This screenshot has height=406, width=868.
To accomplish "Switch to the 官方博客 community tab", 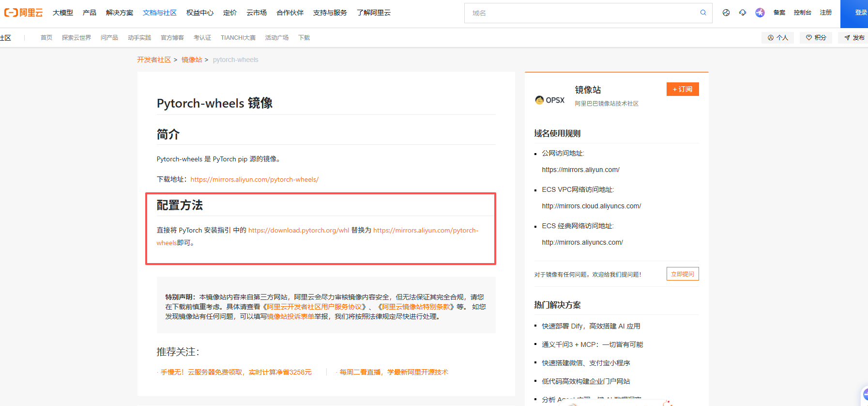I will coord(172,38).
